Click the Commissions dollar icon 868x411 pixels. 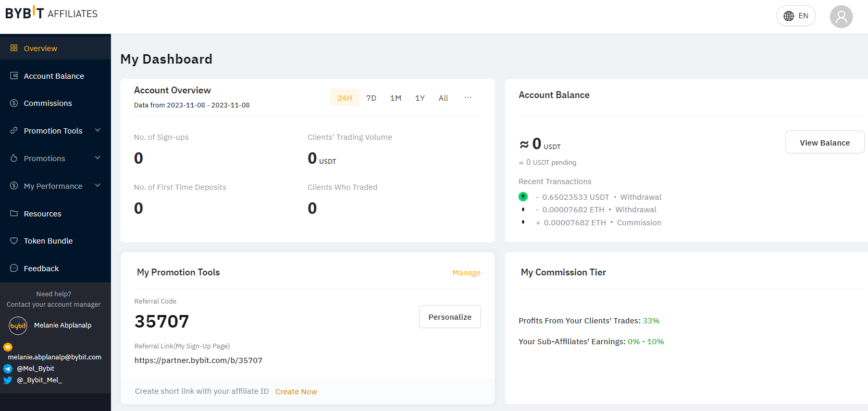click(14, 103)
